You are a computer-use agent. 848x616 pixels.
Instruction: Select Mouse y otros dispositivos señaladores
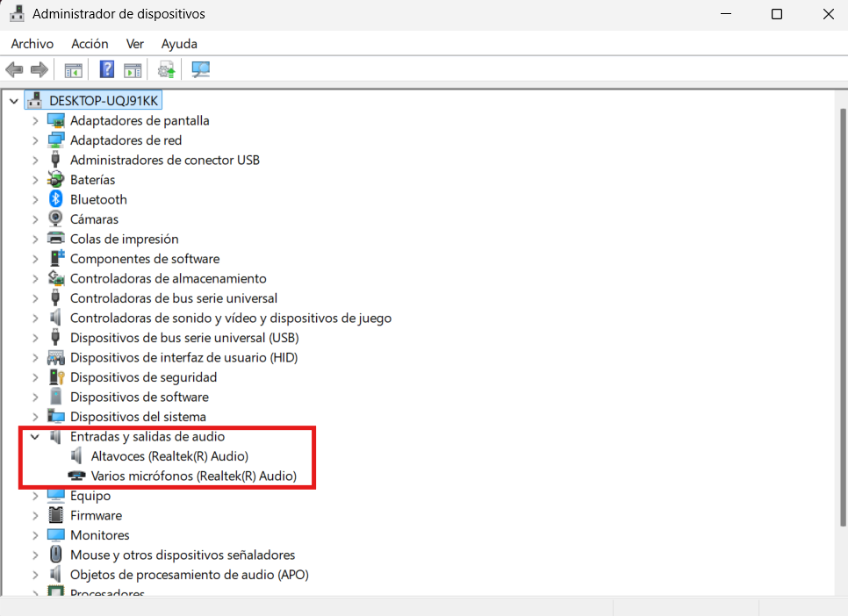(183, 555)
